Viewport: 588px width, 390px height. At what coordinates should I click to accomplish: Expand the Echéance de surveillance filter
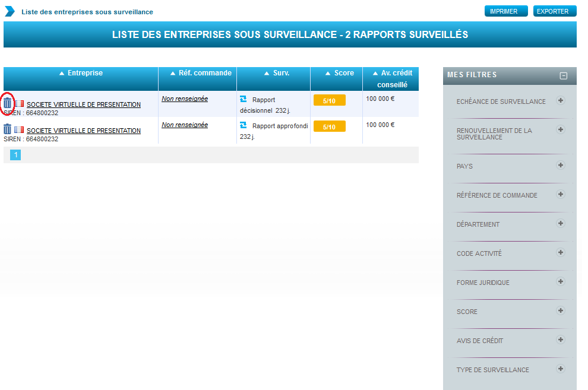[560, 101]
